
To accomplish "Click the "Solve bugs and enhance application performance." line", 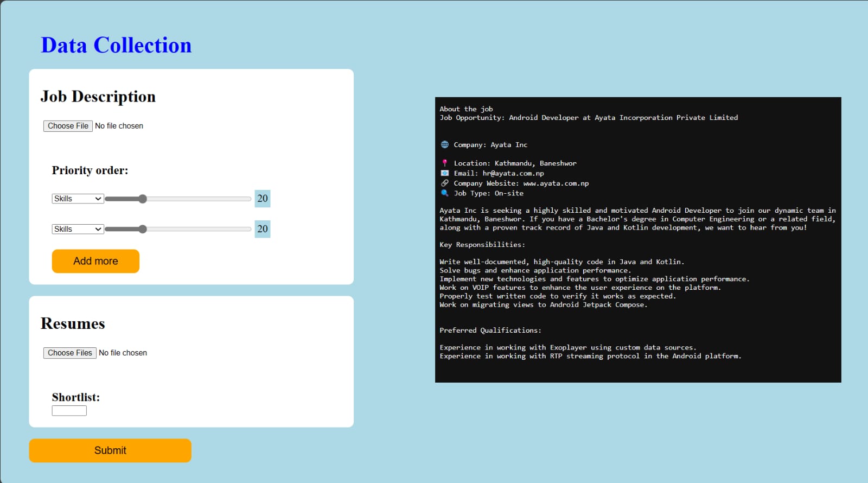I will tap(535, 270).
